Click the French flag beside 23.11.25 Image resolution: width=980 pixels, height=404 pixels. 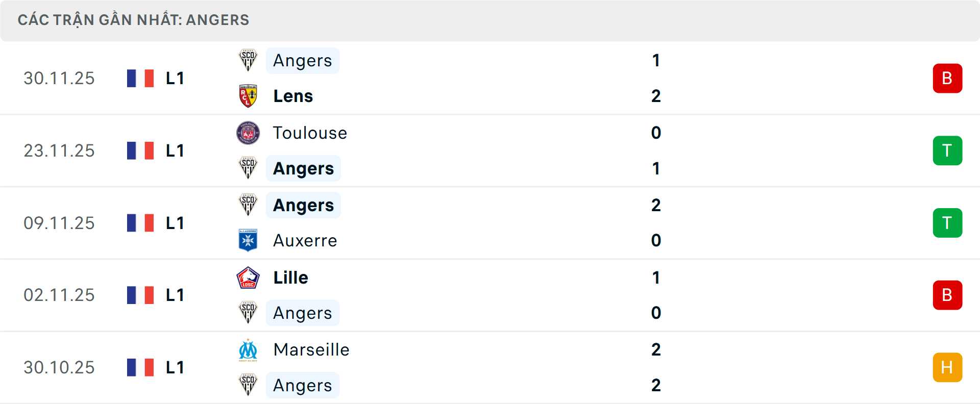coord(140,150)
